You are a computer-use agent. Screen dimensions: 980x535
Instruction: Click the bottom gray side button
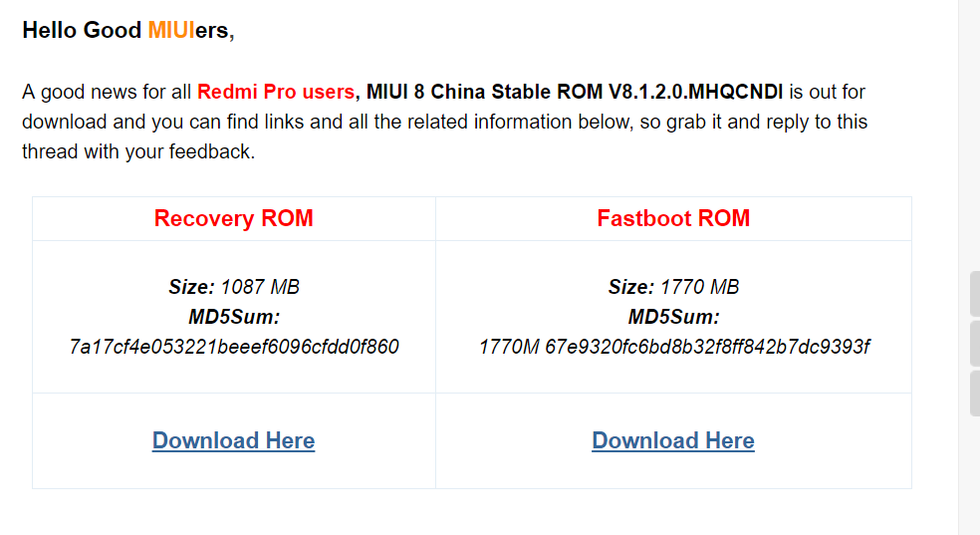tap(975, 393)
